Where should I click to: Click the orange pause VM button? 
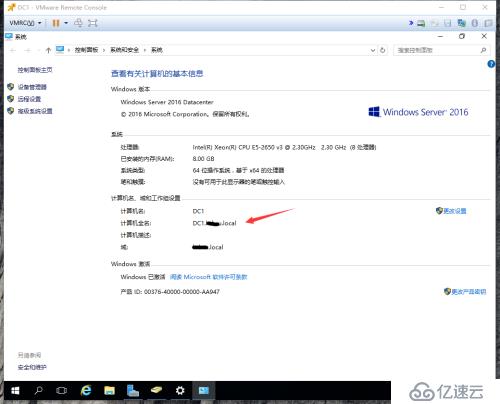[56, 23]
